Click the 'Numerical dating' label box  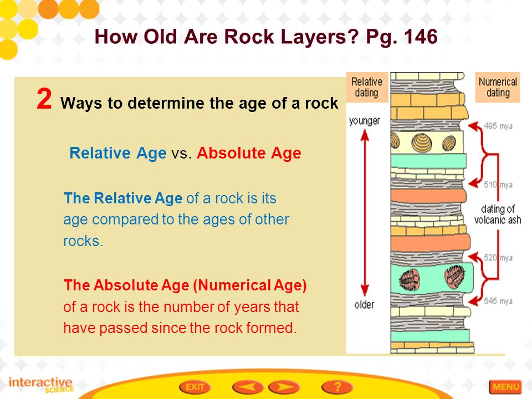click(498, 87)
